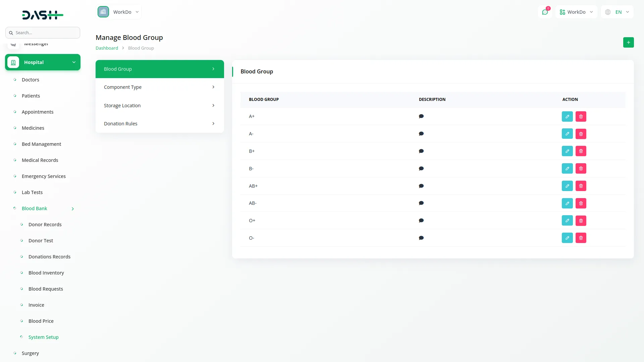The image size is (644, 362).
Task: Click the edit icon for B-
Action: (567, 169)
